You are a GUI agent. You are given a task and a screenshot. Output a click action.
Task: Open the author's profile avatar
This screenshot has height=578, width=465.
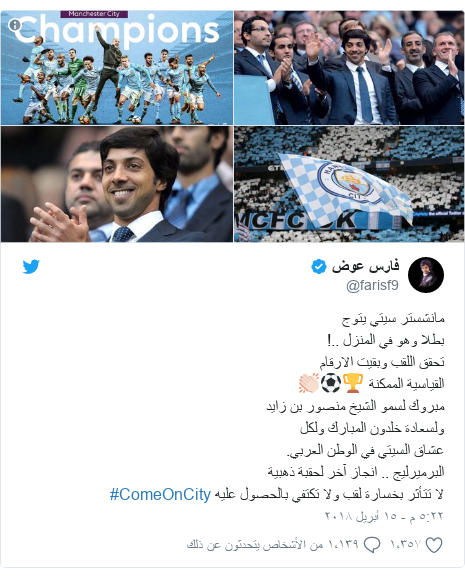[x=426, y=275]
